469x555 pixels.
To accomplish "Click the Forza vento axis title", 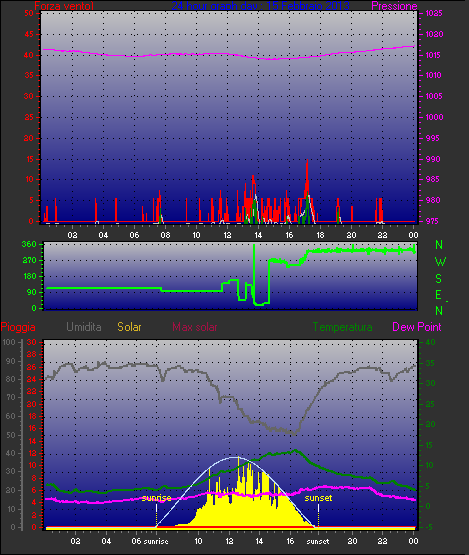I will [64, 6].
